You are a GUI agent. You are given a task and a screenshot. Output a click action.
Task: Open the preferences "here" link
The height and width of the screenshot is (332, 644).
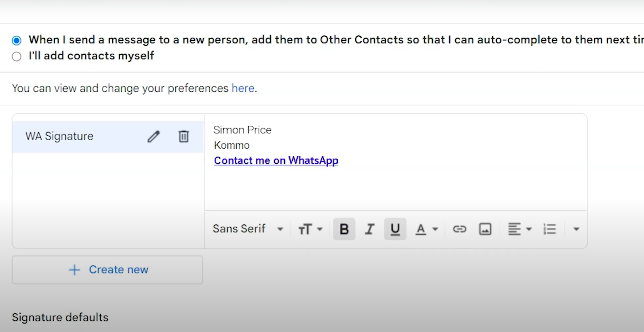click(x=243, y=88)
